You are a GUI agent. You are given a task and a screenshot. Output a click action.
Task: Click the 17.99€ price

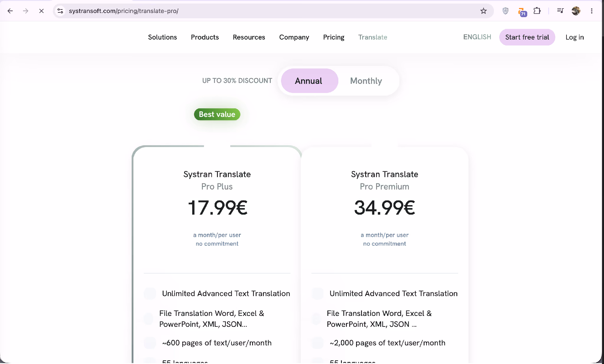coord(218,208)
